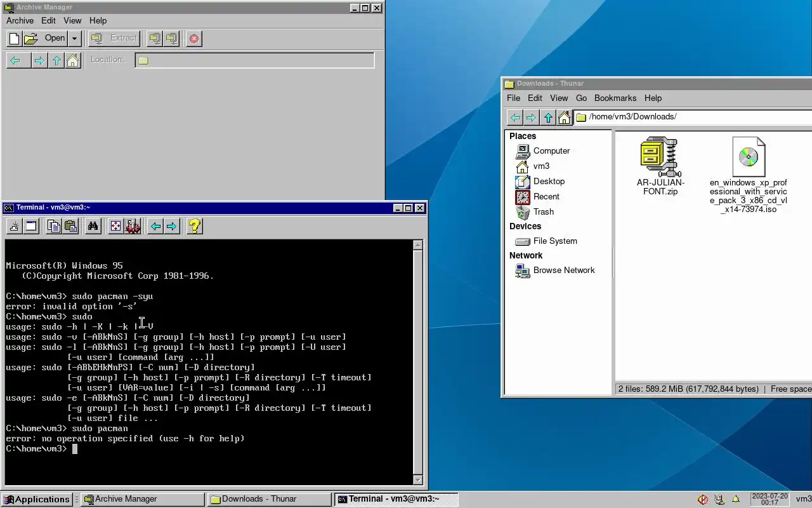Click the terminal Paste icon
This screenshot has width=812, height=508.
pos(70,226)
